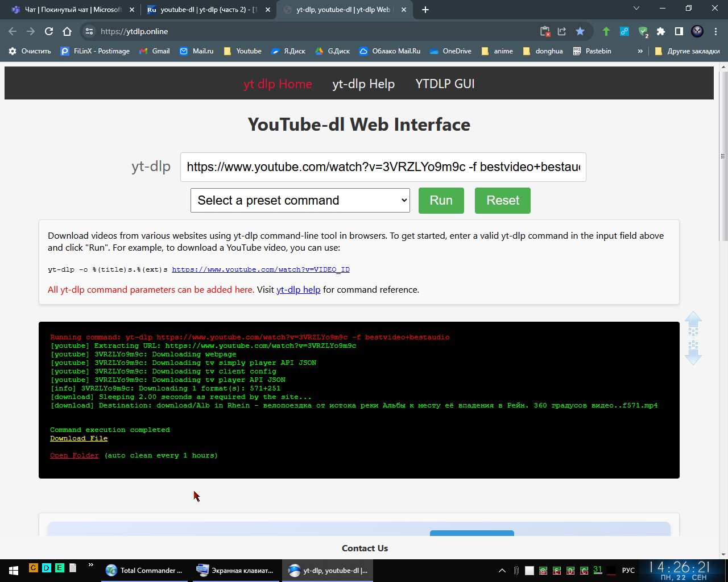Click the yt-dlp command input field
Image resolution: width=728 pixels, height=582 pixels.
coord(383,167)
